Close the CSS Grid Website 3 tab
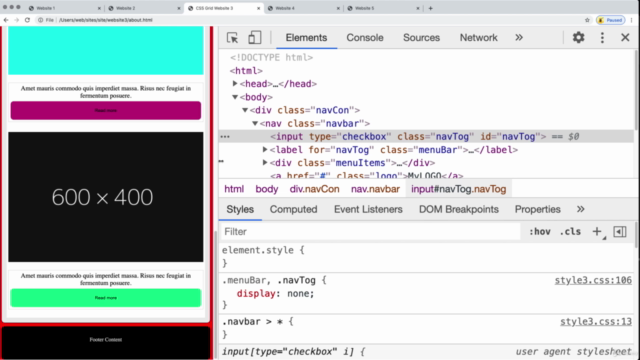This screenshot has height=360, width=640. 258,8
